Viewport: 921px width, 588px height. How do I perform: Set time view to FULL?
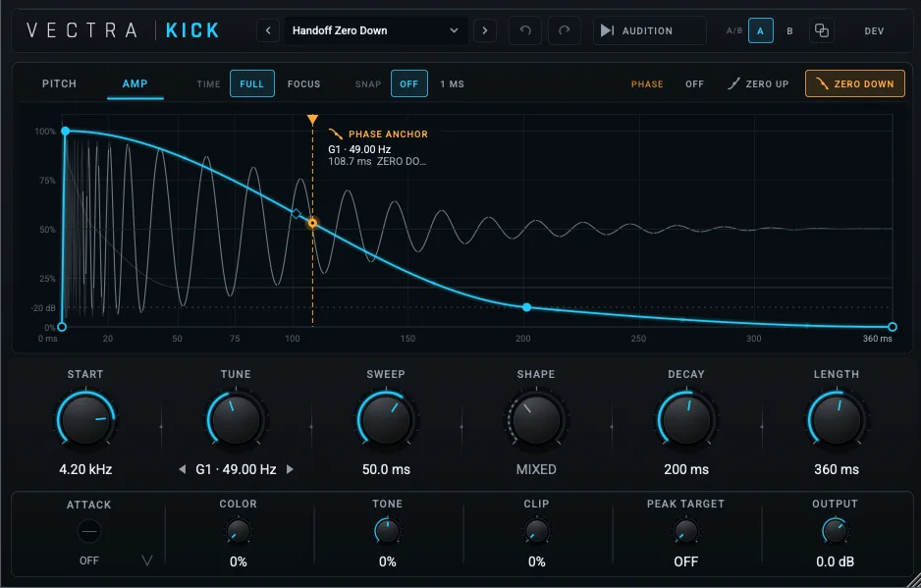[x=252, y=83]
